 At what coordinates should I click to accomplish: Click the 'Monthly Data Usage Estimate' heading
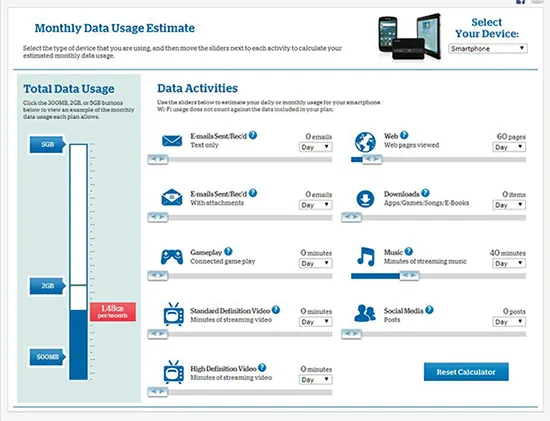[115, 28]
